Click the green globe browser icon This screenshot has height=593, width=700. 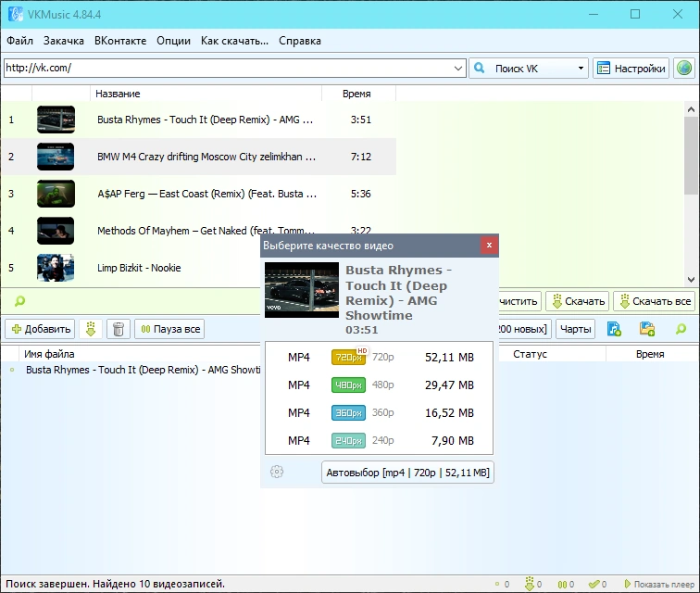[684, 69]
